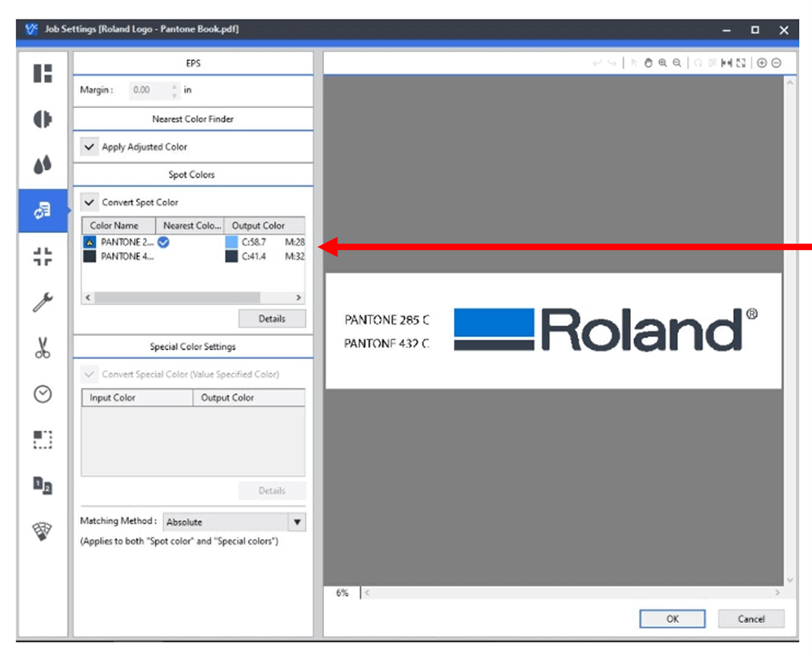Open the Matching Method dropdown
Image resolution: width=812 pixels, height=655 pixels.
pyautogui.click(x=234, y=522)
